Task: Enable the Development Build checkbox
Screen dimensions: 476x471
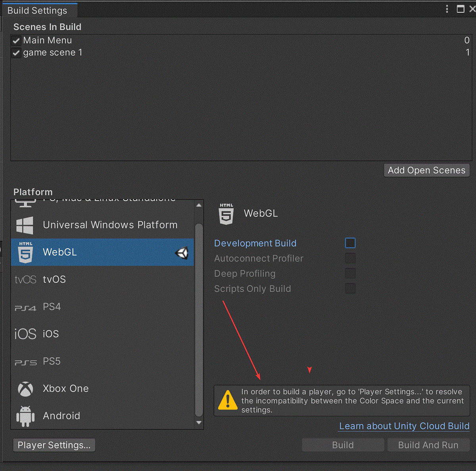Action: (350, 243)
